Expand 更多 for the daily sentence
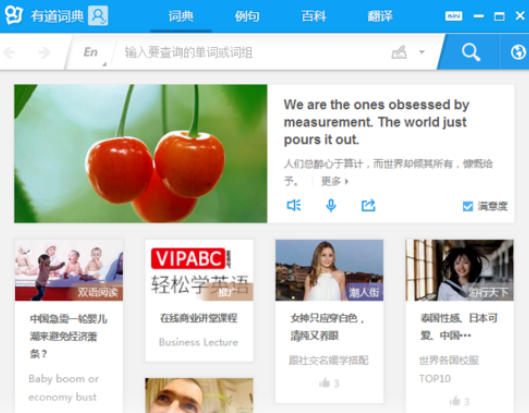This screenshot has height=413, width=529. coord(335,182)
